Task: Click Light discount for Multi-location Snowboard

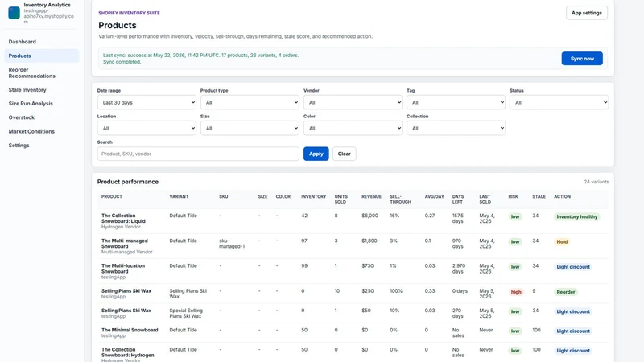Action: 573,267
